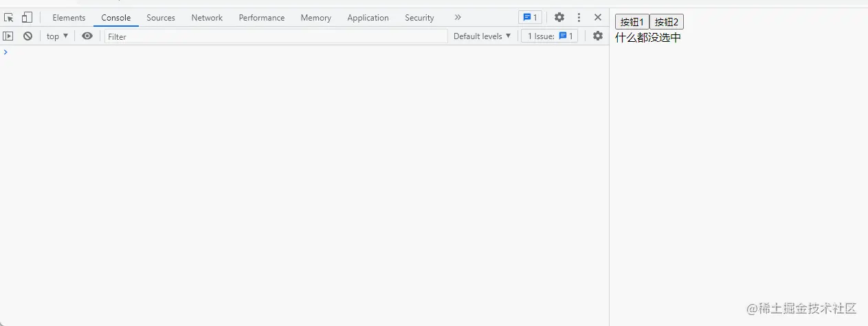
Task: Open the Sources tab
Action: [x=161, y=18]
